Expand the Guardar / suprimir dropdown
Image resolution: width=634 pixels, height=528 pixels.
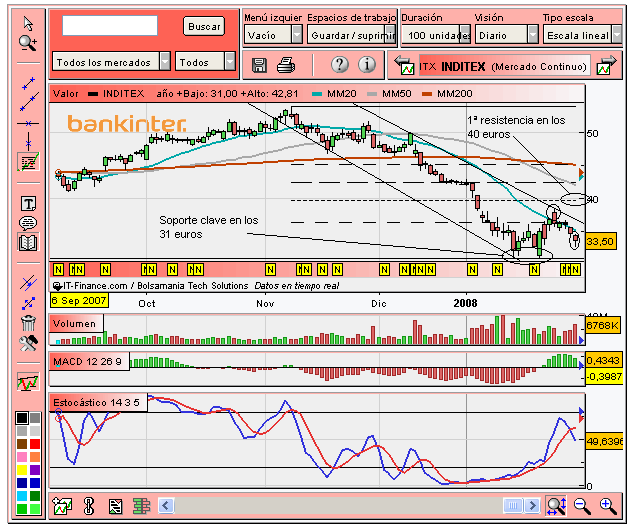pyautogui.click(x=351, y=35)
